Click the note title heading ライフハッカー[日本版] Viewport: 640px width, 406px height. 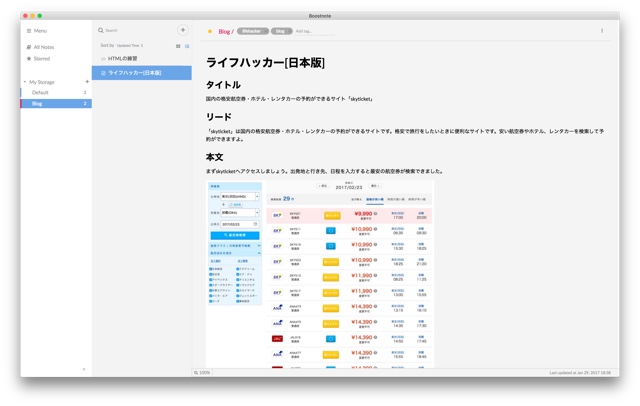[265, 63]
